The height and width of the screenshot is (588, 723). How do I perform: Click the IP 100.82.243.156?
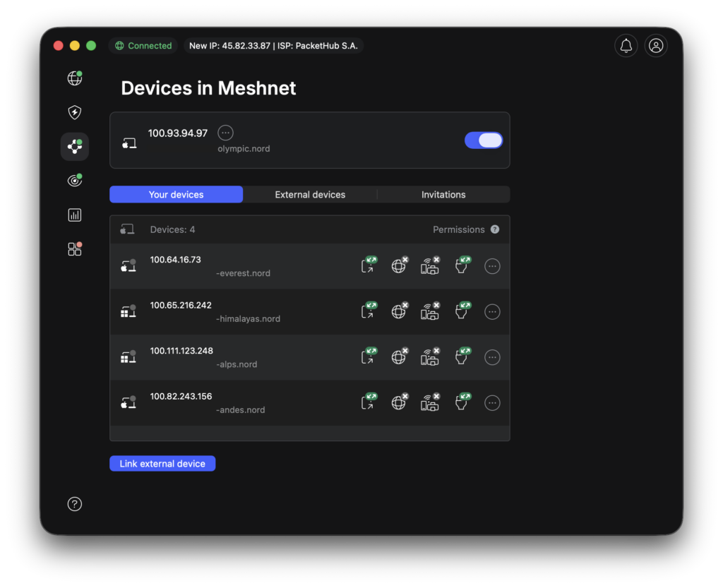181,396
